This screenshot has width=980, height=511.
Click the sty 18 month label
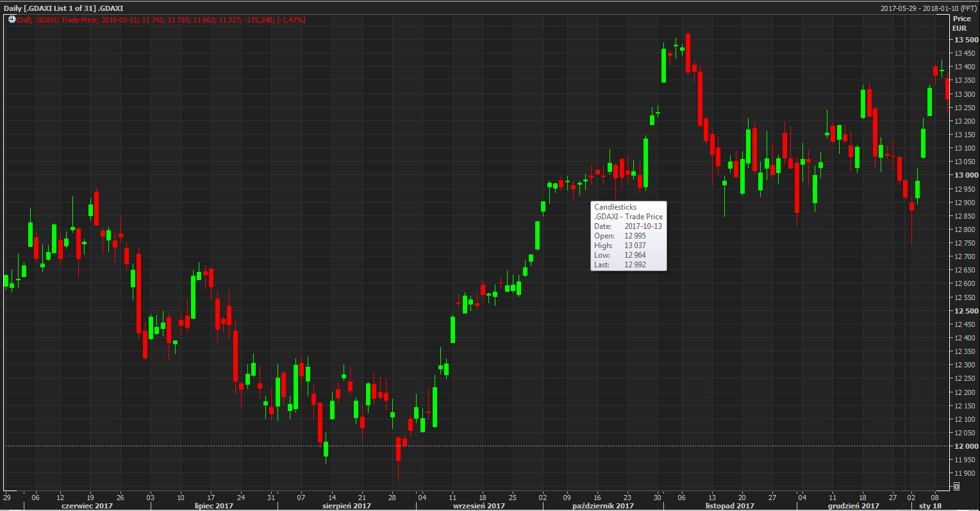point(930,506)
